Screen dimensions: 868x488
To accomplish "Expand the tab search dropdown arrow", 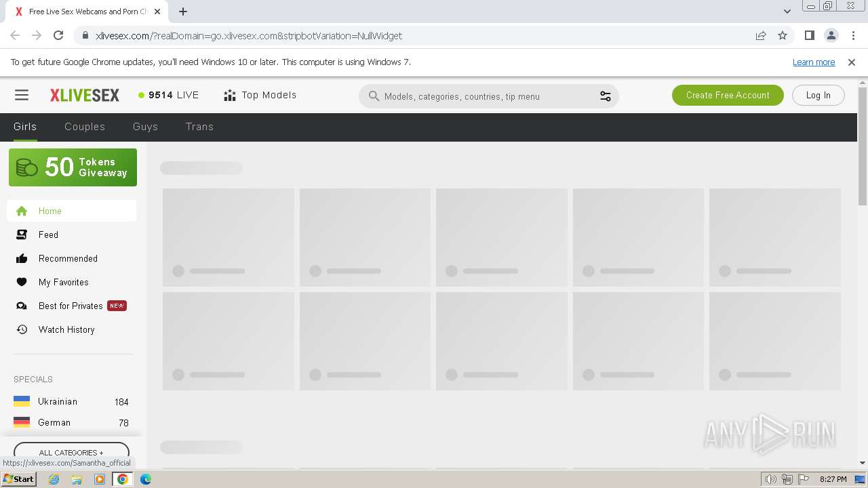I will tap(787, 12).
